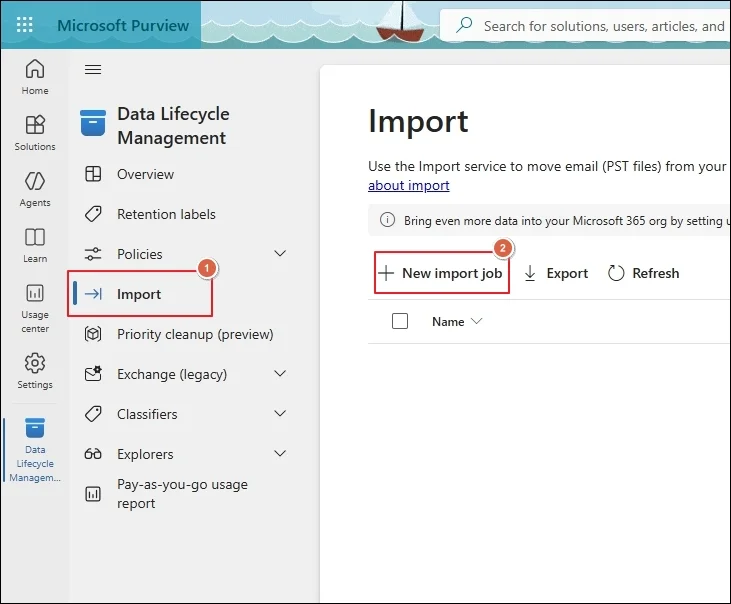Image resolution: width=731 pixels, height=604 pixels.
Task: Open Policies menu item label
Action: (x=140, y=254)
